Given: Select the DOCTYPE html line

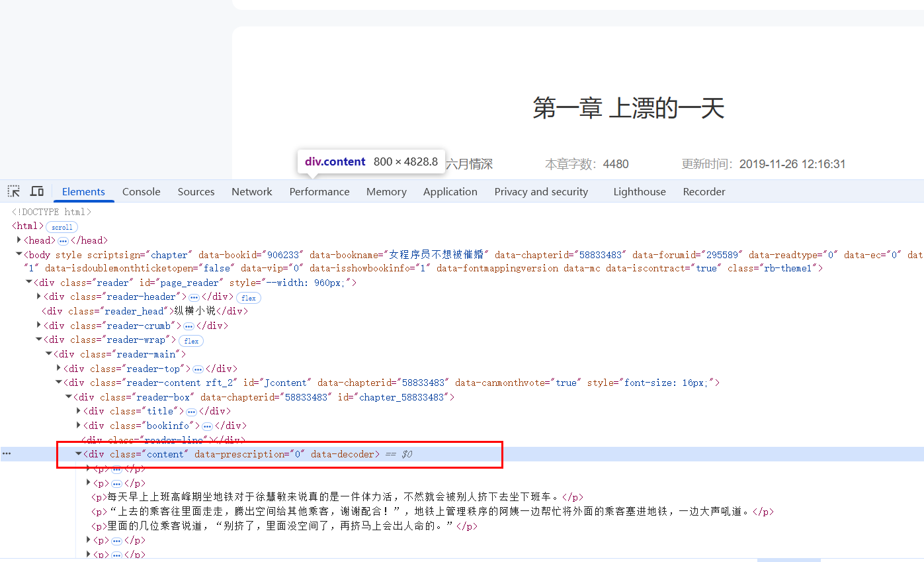Looking at the screenshot, I should point(52,212).
